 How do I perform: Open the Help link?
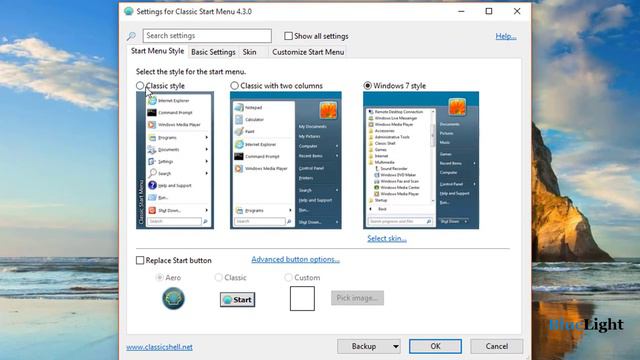click(506, 36)
